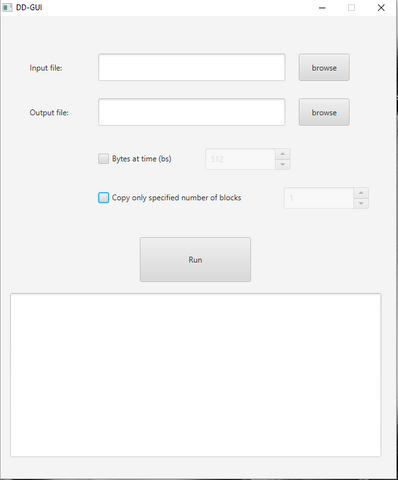Increase the bytes at time value
398x480 pixels.
[x=283, y=154]
